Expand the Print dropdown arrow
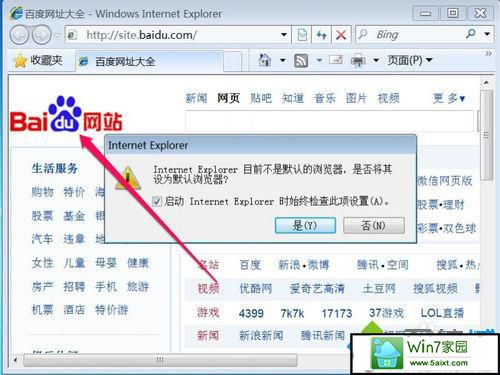 (376, 60)
